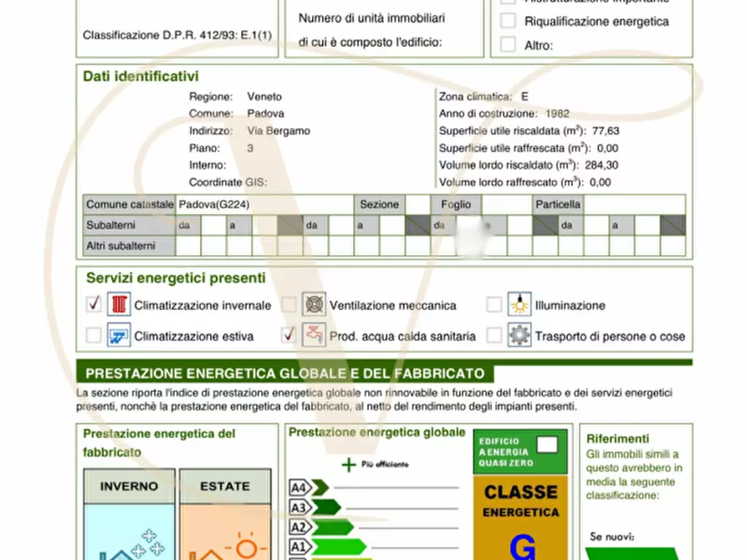Click the faucet icon for Prod. acqua calda sanitaria
The width and height of the screenshot is (747, 560).
click(x=313, y=334)
